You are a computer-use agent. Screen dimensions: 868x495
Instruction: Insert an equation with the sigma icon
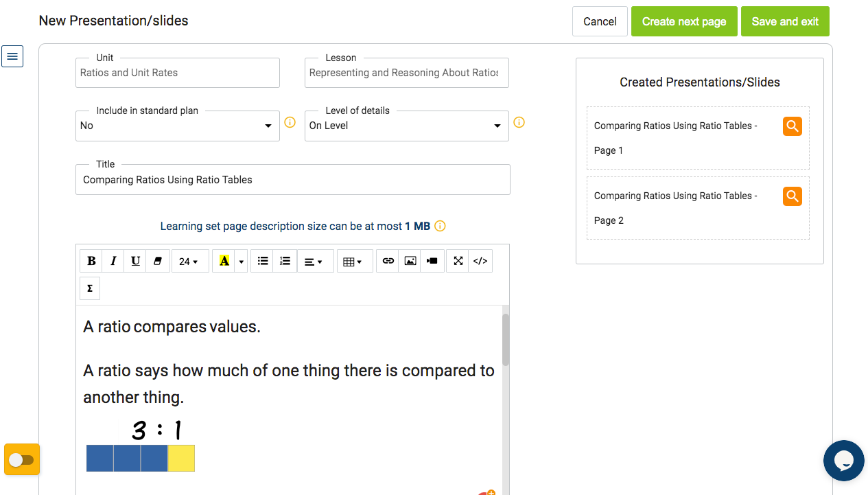(90, 288)
